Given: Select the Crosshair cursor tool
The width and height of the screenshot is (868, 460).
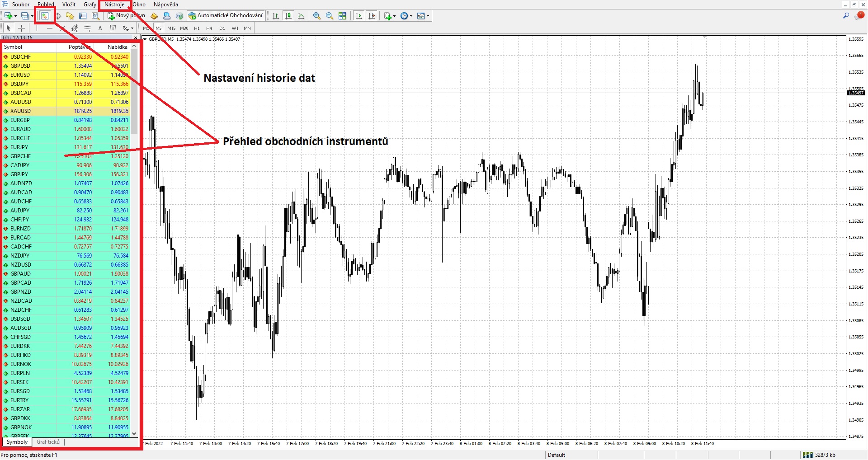Looking at the screenshot, I should click(21, 28).
